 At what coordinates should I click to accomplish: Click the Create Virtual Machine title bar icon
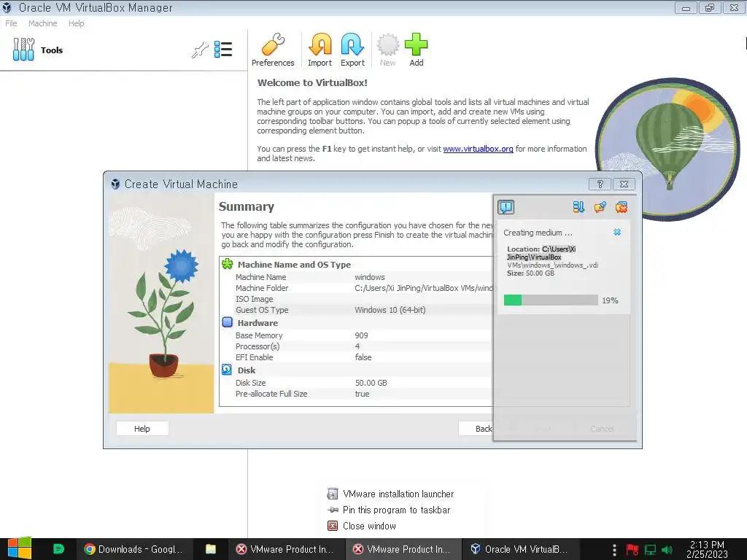115,184
